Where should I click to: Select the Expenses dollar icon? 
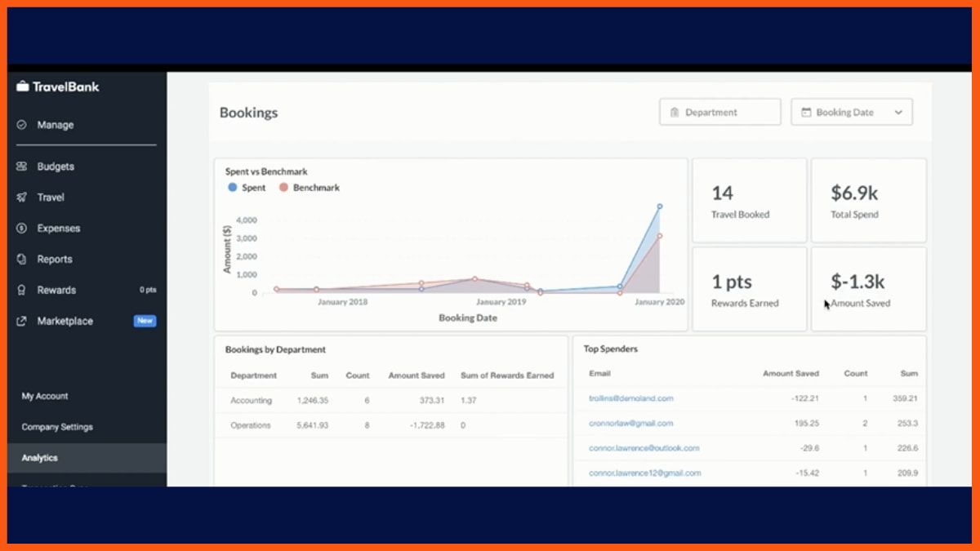click(x=21, y=229)
